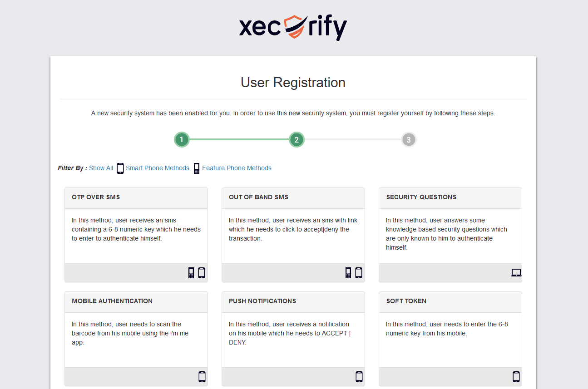Click the smartphone icon in OTP Over SMS card
This screenshot has height=389, width=588.
(202, 273)
